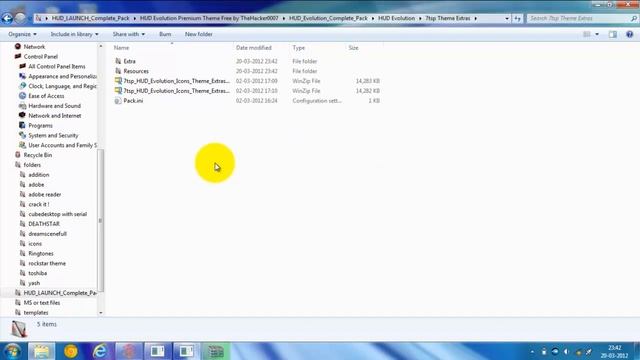
Task: Change view with the views icon
Action: [x=587, y=34]
